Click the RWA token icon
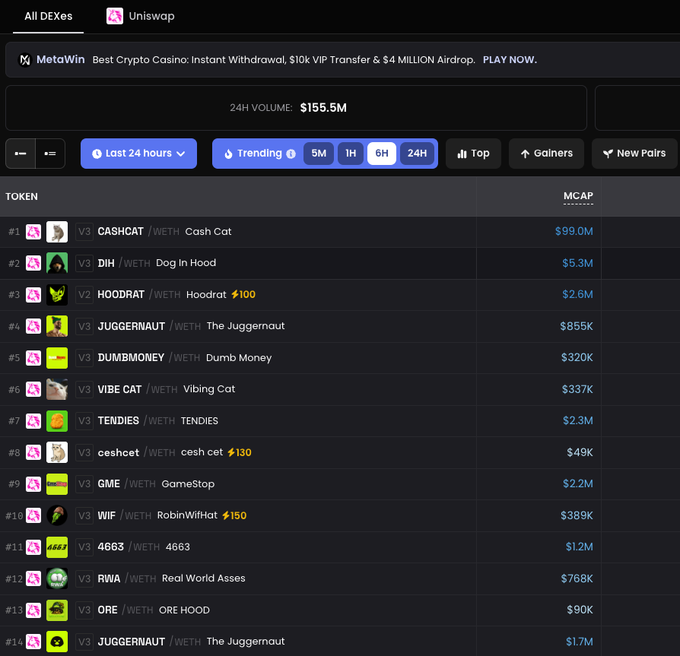Screen dimensions: 680x656 pos(57,578)
